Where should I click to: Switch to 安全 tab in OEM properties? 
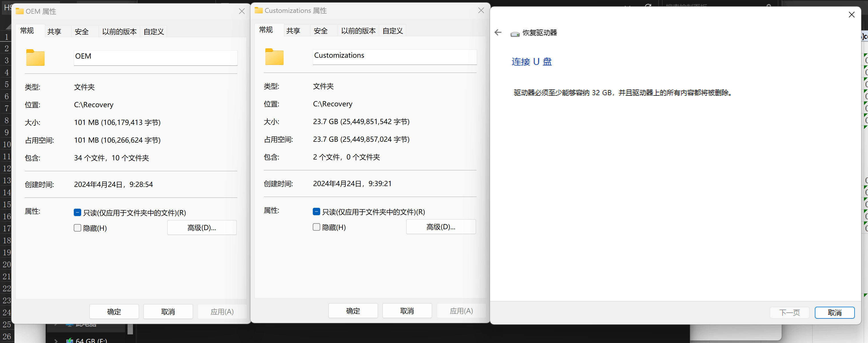(x=81, y=32)
